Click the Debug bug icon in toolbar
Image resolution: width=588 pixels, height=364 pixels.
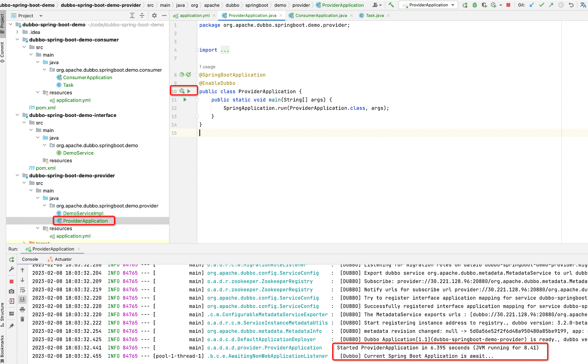click(x=475, y=5)
